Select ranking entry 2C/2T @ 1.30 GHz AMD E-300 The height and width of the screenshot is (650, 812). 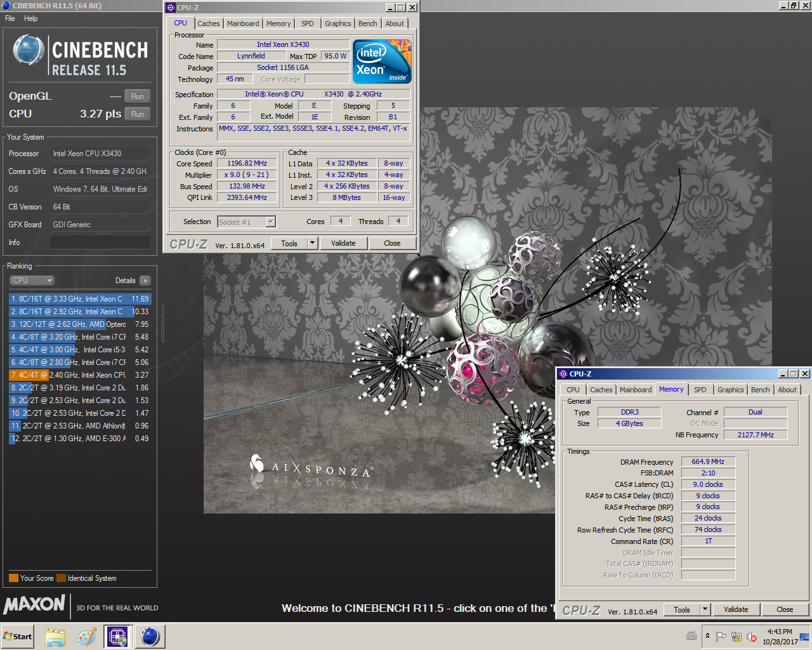[80, 439]
